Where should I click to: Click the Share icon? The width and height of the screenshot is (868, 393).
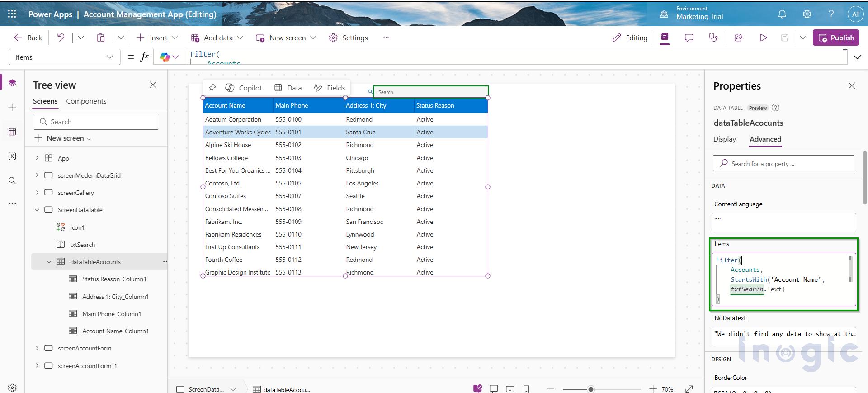click(739, 38)
